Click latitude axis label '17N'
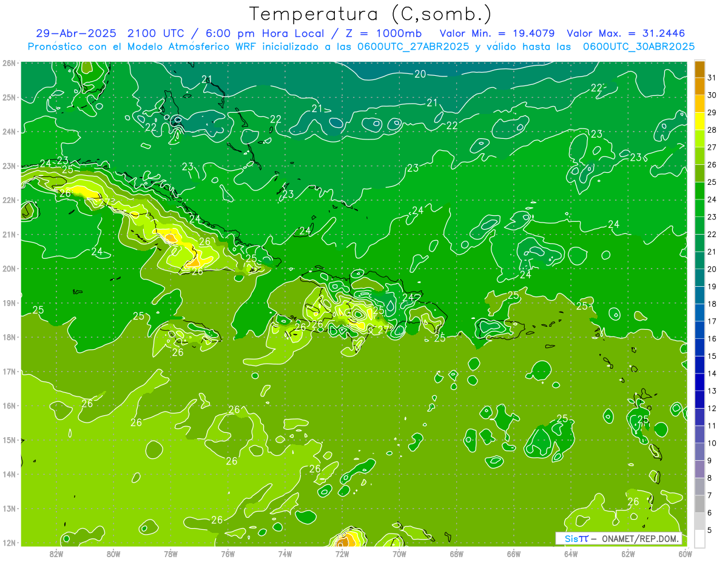Screen dimensions: 728x562 9,371
